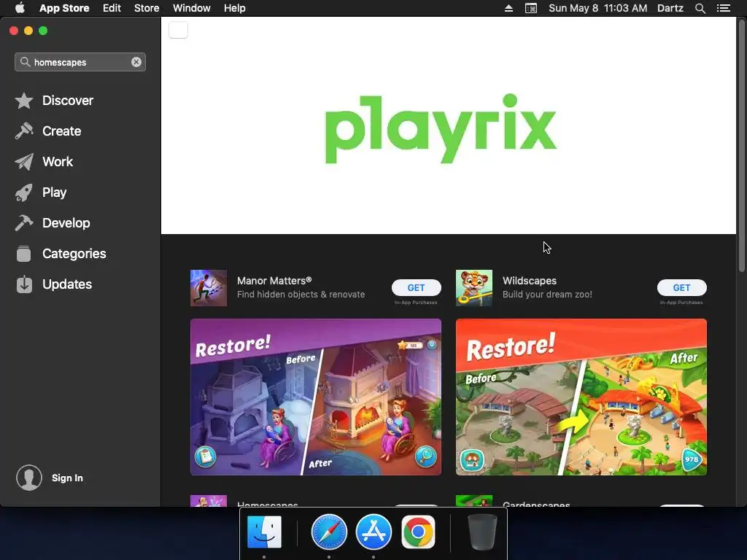Click the eject icon in menu bar

(x=508, y=8)
